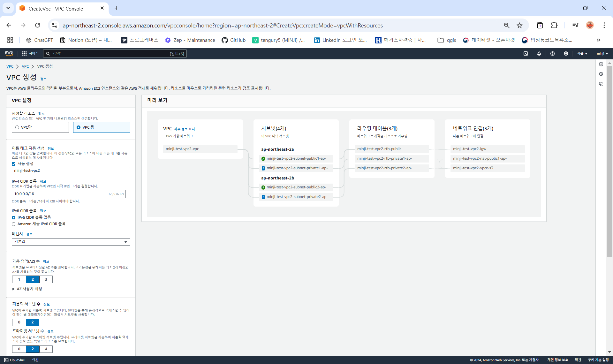Click 'minji-test-vpc2-vpce-s3' preview item
613x364 pixels.
[x=488, y=168]
